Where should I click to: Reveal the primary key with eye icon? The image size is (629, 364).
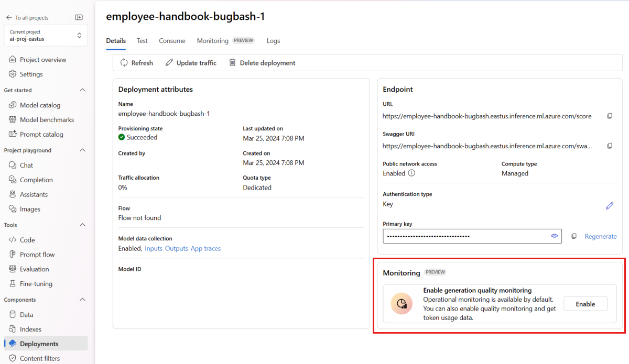point(554,236)
